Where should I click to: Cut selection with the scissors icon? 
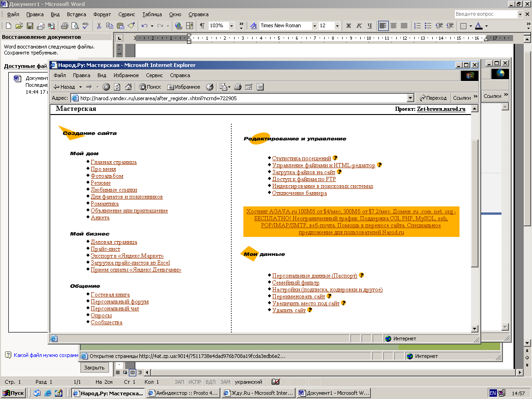click(x=99, y=25)
